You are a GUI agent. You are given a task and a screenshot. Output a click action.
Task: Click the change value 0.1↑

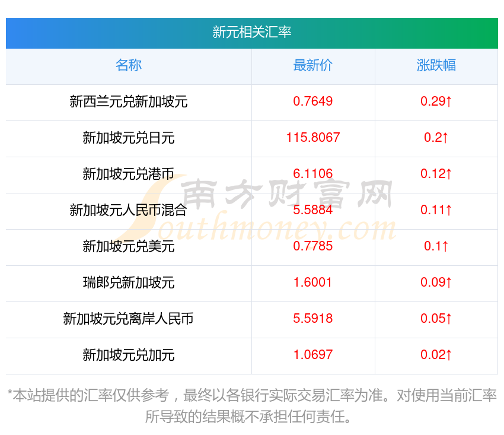tap(436, 246)
